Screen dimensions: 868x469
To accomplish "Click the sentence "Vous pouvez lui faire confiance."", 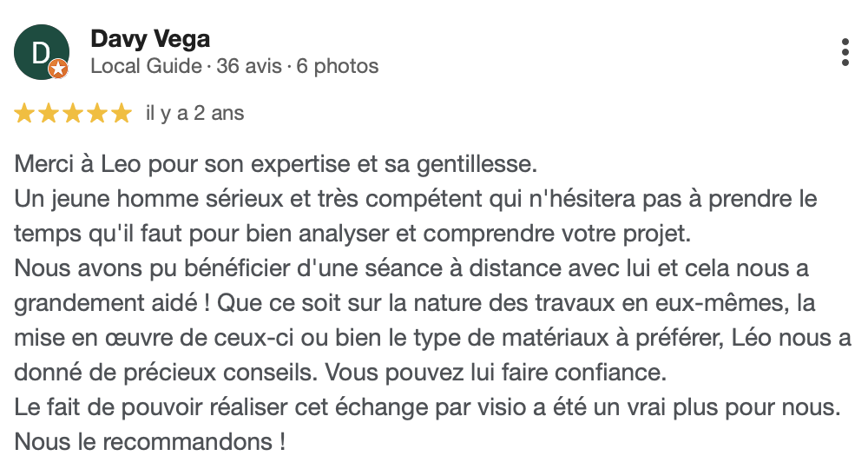I will [x=496, y=372].
